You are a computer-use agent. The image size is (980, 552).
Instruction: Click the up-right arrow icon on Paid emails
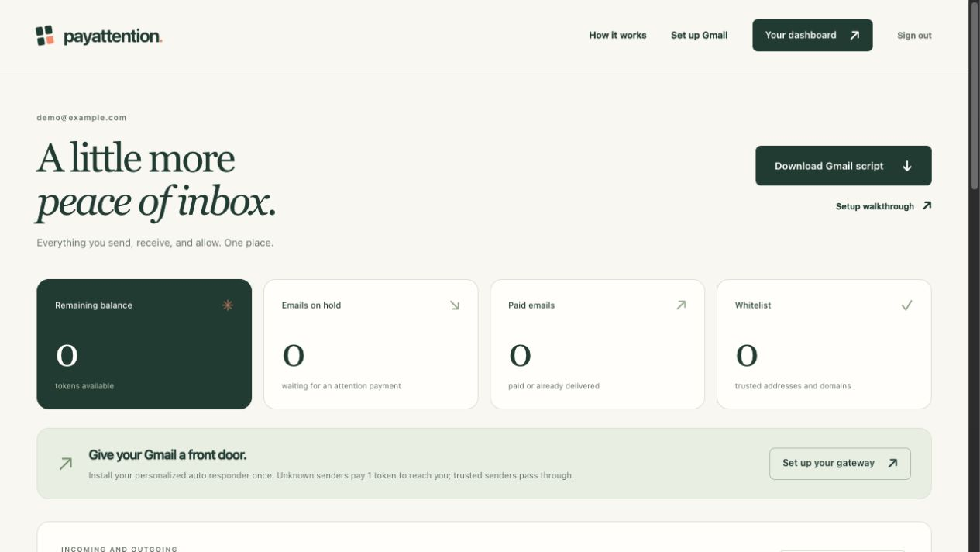pos(681,305)
